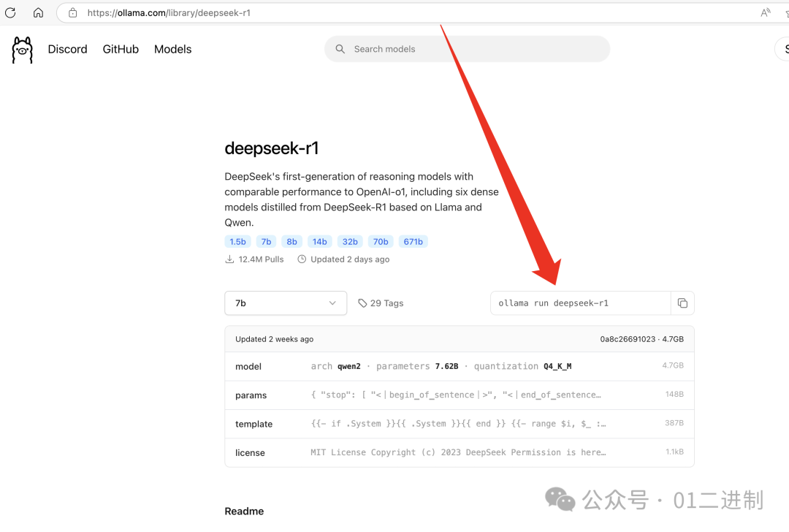Click the tag icon beside 29 Tags
Viewport: 789px width, 532px height.
coord(362,303)
